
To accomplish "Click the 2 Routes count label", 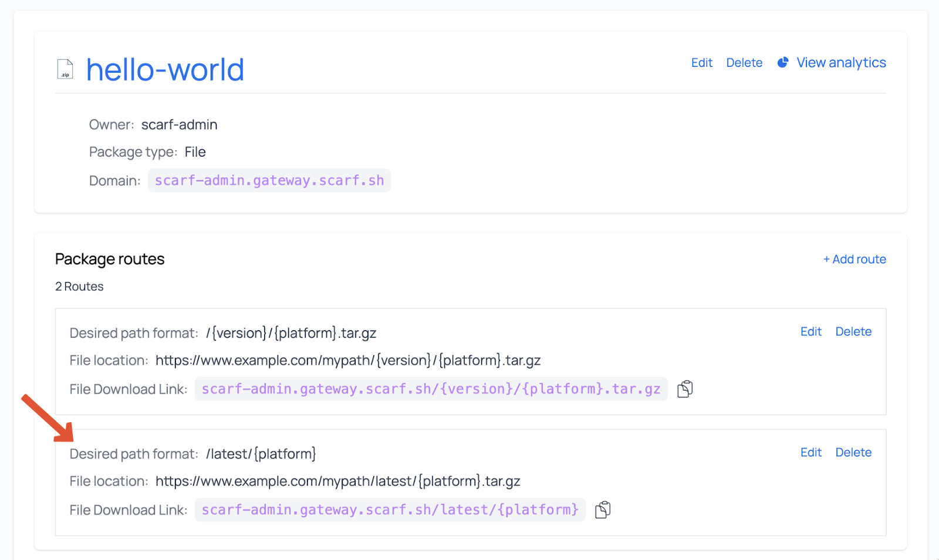I will pos(79,287).
